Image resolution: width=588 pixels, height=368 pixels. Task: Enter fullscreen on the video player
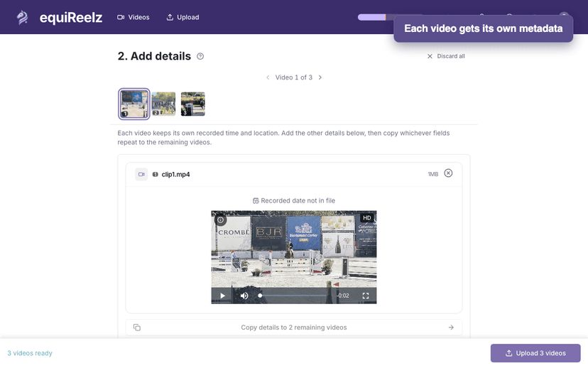point(366,296)
